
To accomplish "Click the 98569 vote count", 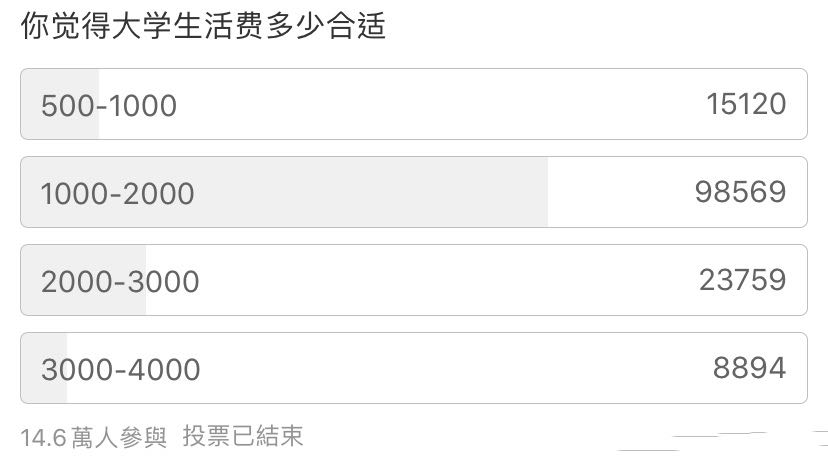I will (x=740, y=192).
